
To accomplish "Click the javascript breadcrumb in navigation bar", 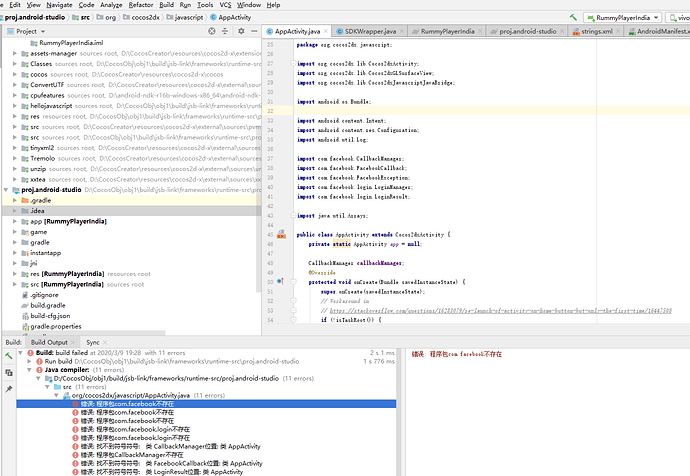I will point(185,18).
